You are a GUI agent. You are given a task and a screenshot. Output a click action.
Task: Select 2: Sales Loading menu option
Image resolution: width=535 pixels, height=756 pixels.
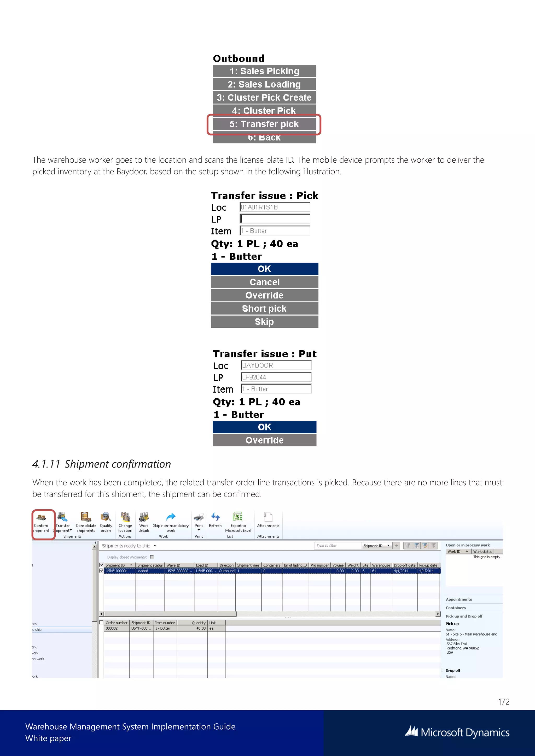[x=264, y=84]
